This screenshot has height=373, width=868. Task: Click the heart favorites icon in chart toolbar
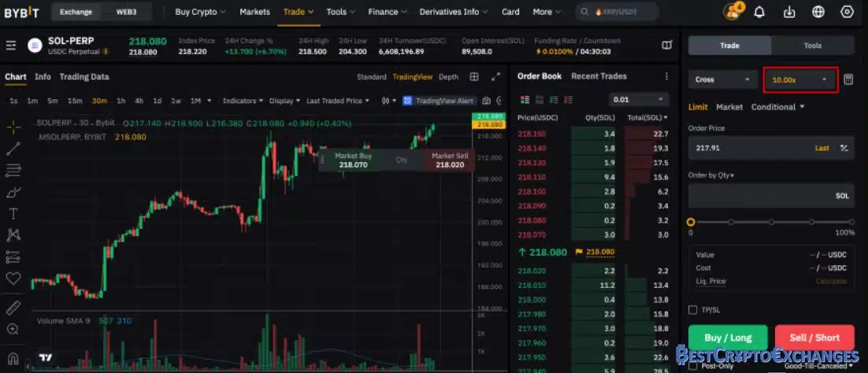tap(13, 279)
